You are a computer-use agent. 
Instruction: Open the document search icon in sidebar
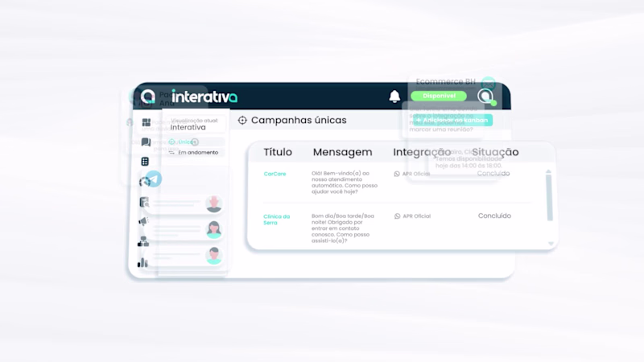(x=144, y=202)
